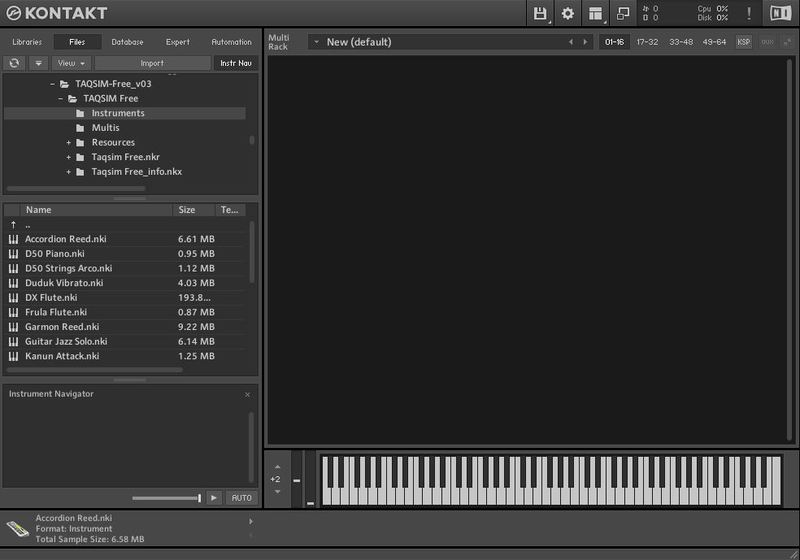Close the Instrument Navigator pane
Viewport: 800px width, 560px height.
pos(248,394)
